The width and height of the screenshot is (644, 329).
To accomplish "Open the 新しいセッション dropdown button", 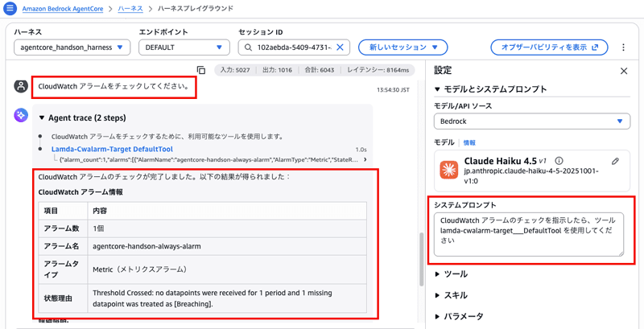I will [x=403, y=47].
